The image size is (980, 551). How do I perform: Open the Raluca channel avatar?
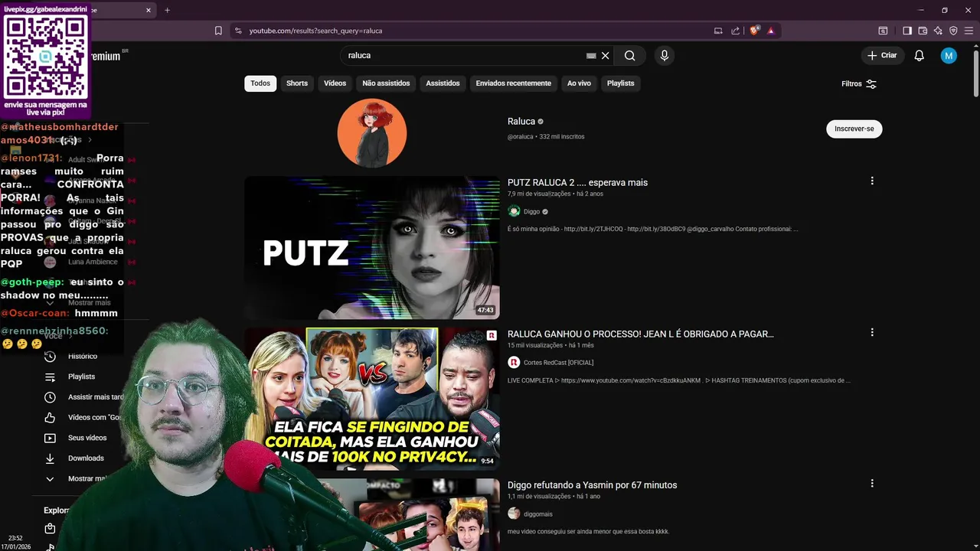click(372, 133)
